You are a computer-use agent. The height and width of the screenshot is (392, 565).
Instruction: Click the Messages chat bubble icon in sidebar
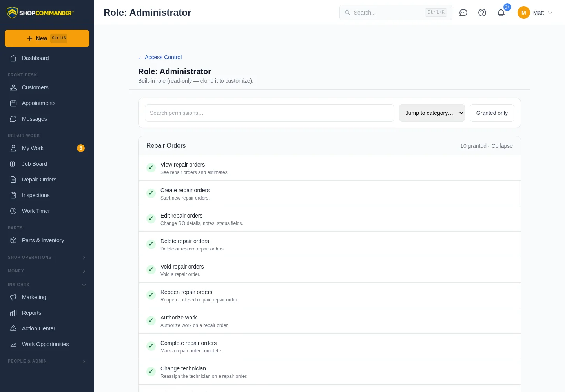13,119
